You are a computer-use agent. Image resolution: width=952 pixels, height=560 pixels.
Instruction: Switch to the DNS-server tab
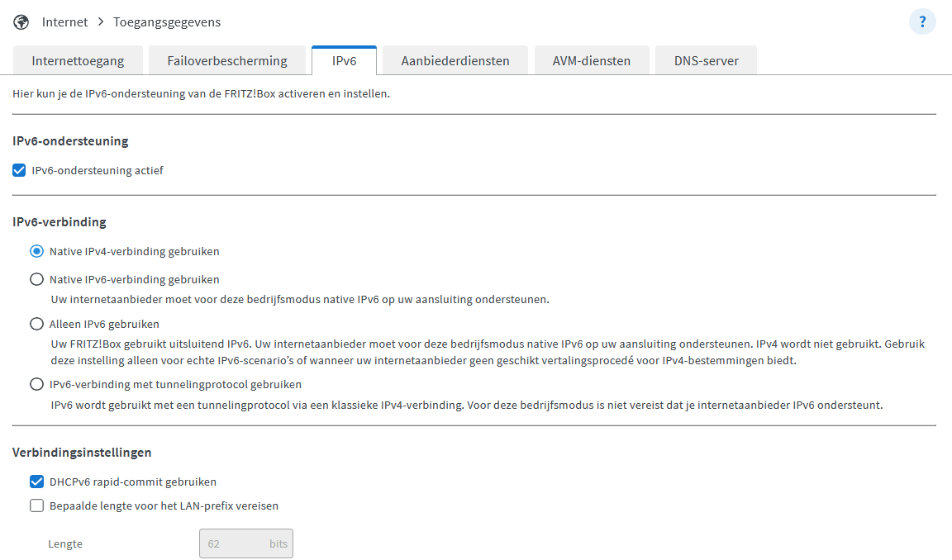click(706, 61)
